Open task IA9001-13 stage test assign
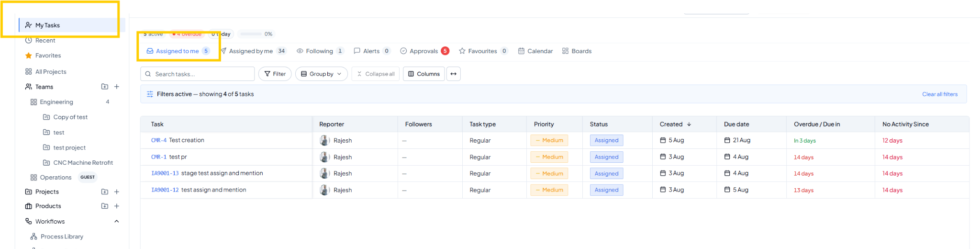The image size is (980, 249). pos(207,173)
